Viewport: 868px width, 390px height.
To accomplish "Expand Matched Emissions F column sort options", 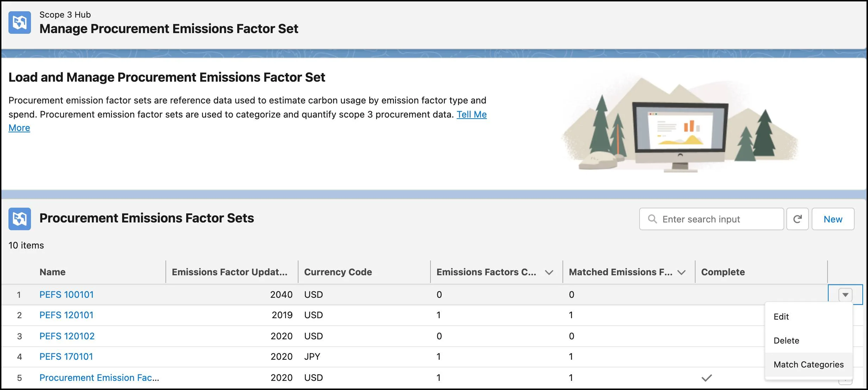I will [x=682, y=272].
